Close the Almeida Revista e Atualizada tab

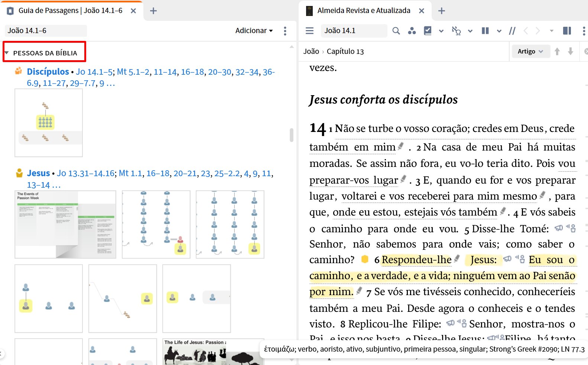pyautogui.click(x=422, y=11)
